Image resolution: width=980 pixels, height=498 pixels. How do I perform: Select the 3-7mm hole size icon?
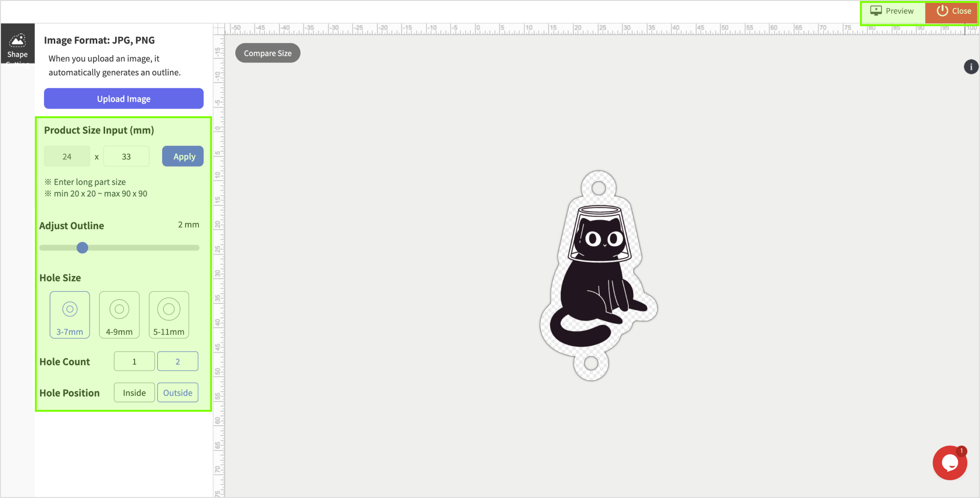click(x=70, y=309)
